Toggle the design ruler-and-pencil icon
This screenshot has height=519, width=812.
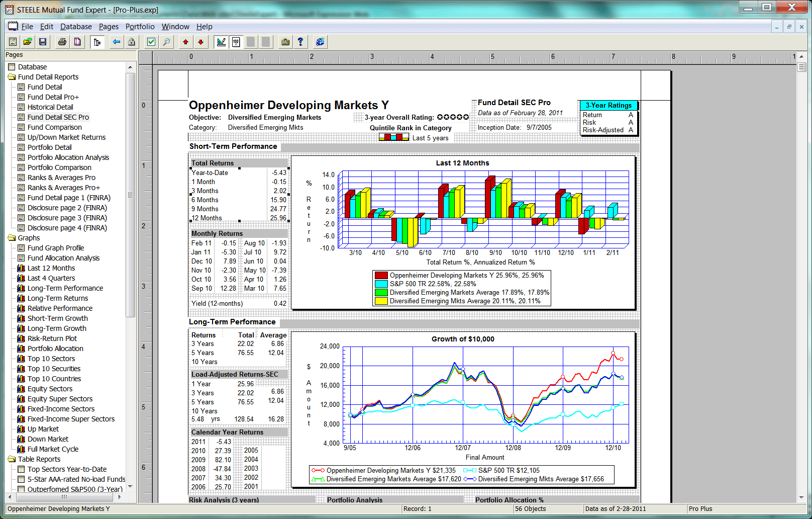tap(221, 42)
